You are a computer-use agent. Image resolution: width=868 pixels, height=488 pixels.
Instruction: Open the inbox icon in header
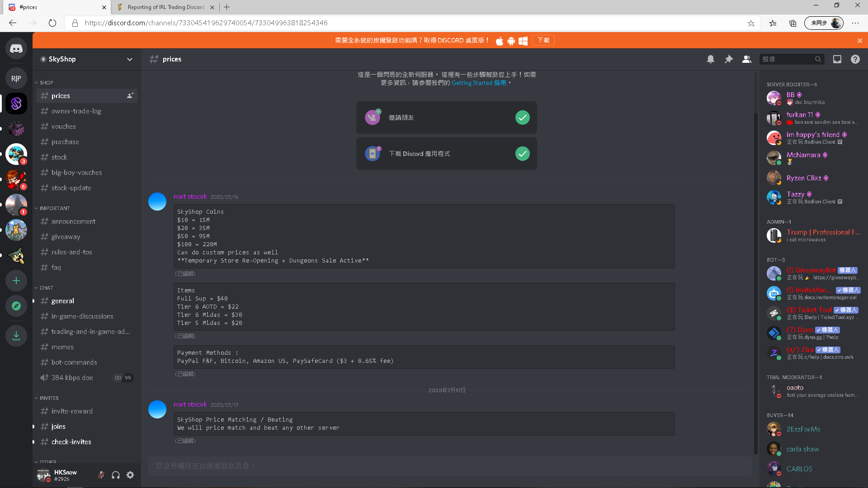pos(837,59)
